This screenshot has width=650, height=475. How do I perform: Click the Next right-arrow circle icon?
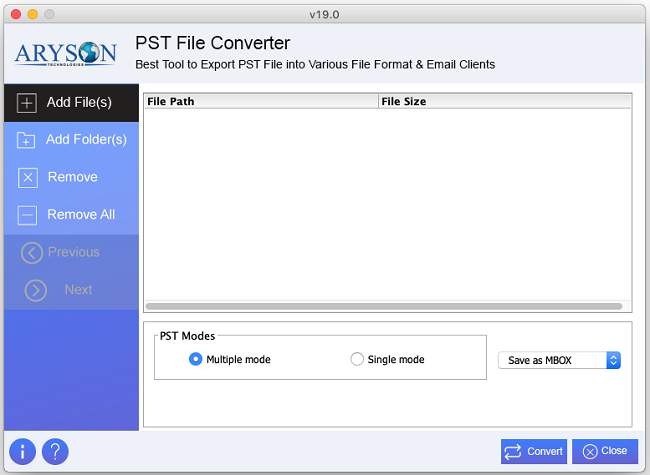36,290
